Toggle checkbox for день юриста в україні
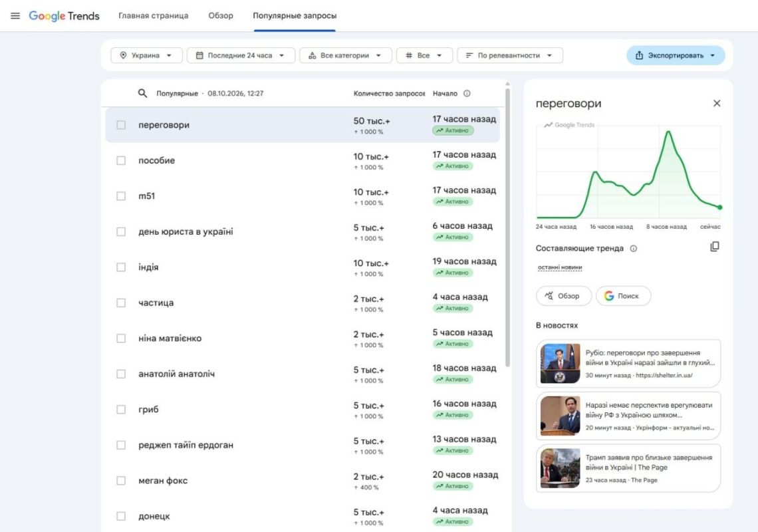758x532 pixels. click(x=121, y=231)
